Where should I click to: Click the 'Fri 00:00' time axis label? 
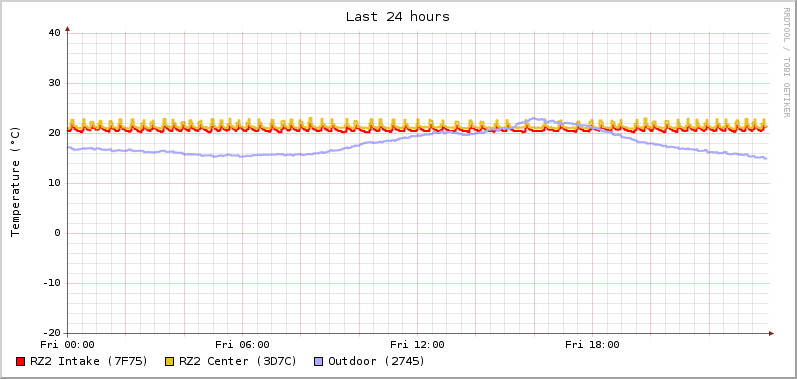68,345
